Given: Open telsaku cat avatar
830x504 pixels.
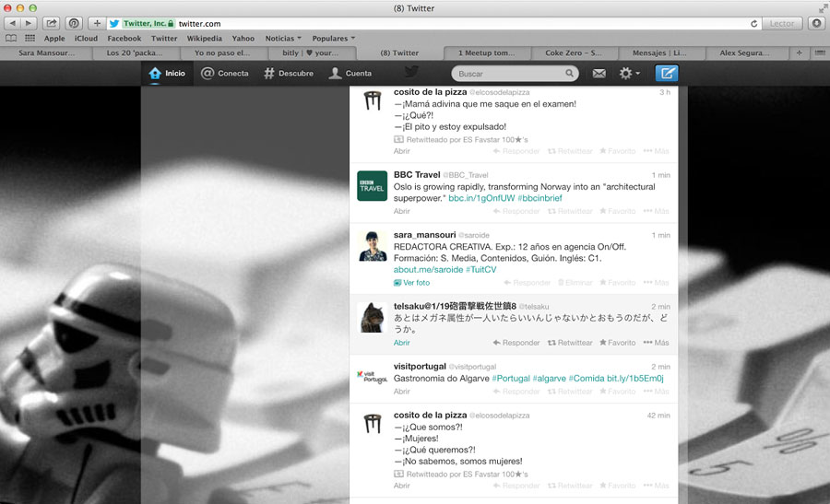Looking at the screenshot, I should [373, 317].
